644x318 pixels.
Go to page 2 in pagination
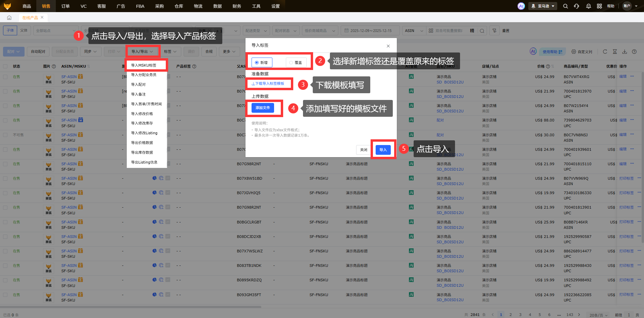[510, 315]
